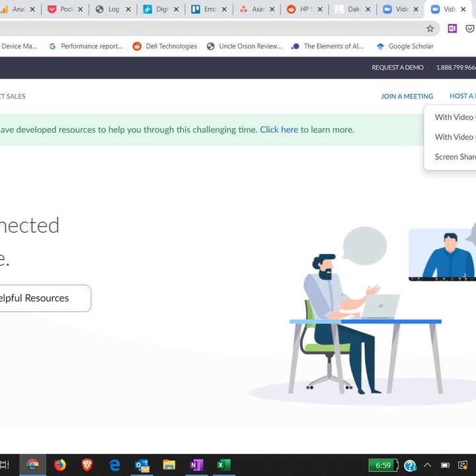The width and height of the screenshot is (476, 476).
Task: Click the Pocket extension icon
Action: (x=470, y=28)
